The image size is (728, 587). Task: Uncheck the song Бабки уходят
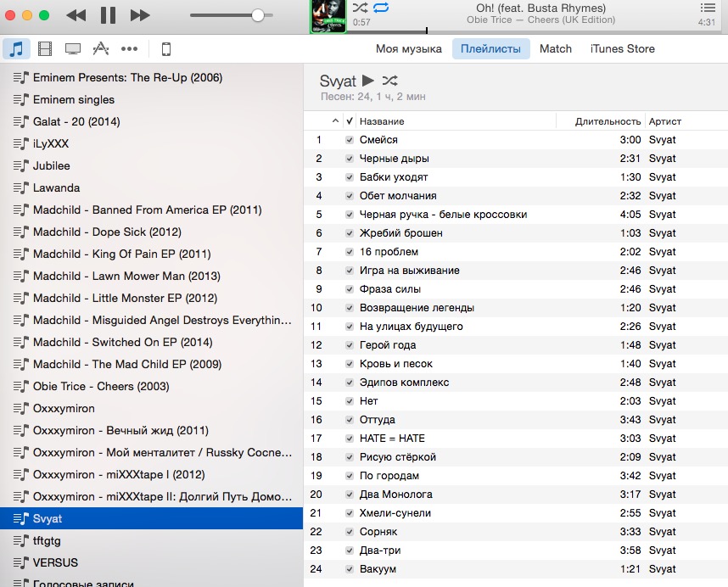tap(350, 176)
